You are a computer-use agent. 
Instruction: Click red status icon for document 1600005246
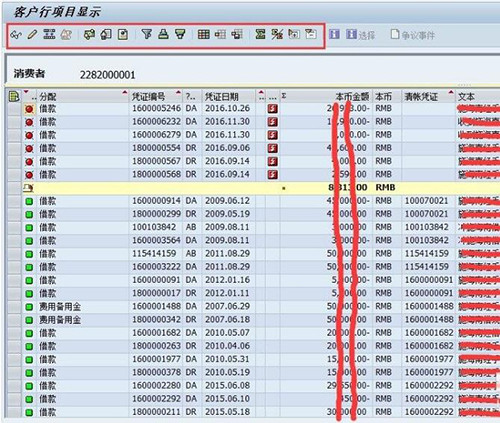[x=29, y=109]
